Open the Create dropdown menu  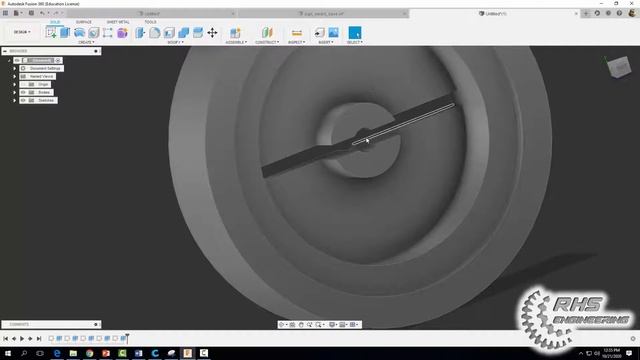tap(86, 42)
